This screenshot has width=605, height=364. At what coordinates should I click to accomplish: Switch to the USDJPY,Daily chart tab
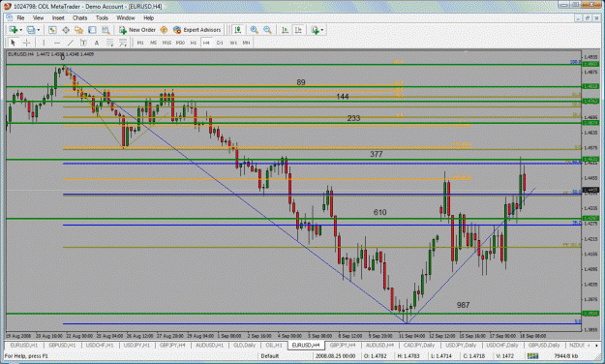(x=461, y=345)
